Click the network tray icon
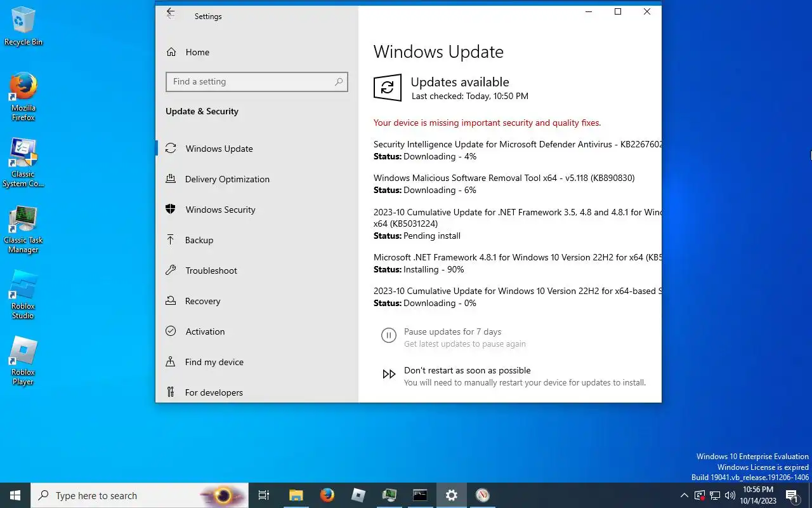The image size is (812, 508). (x=715, y=495)
